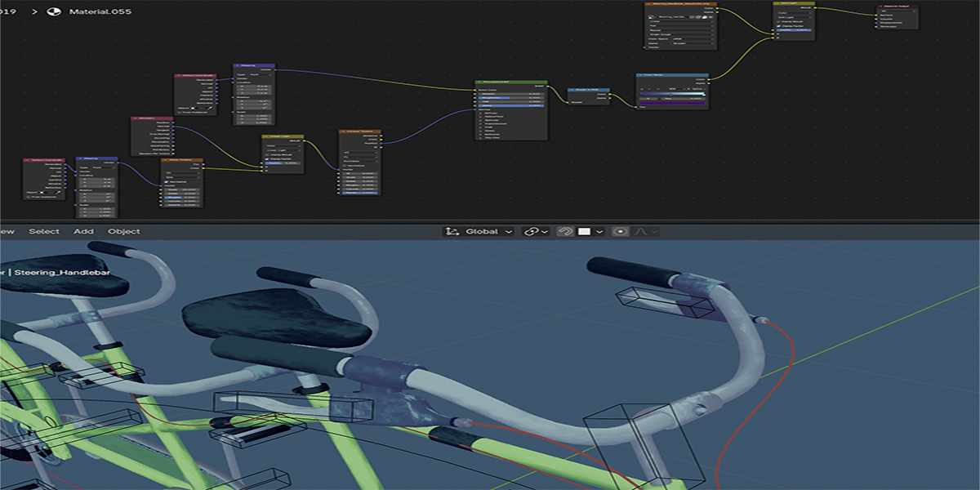Toggle the snapping magnet icon
The image size is (980, 490).
coord(565,231)
